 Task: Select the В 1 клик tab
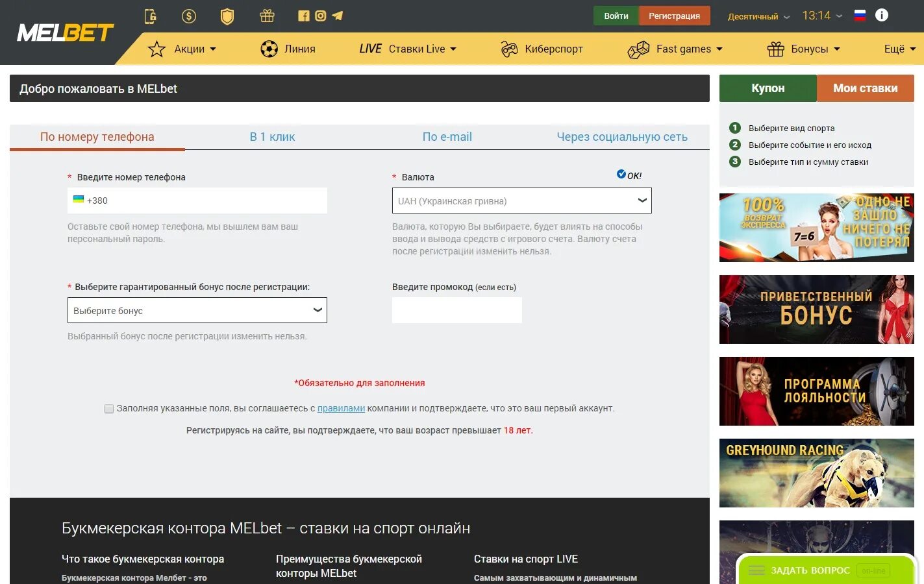tap(272, 137)
